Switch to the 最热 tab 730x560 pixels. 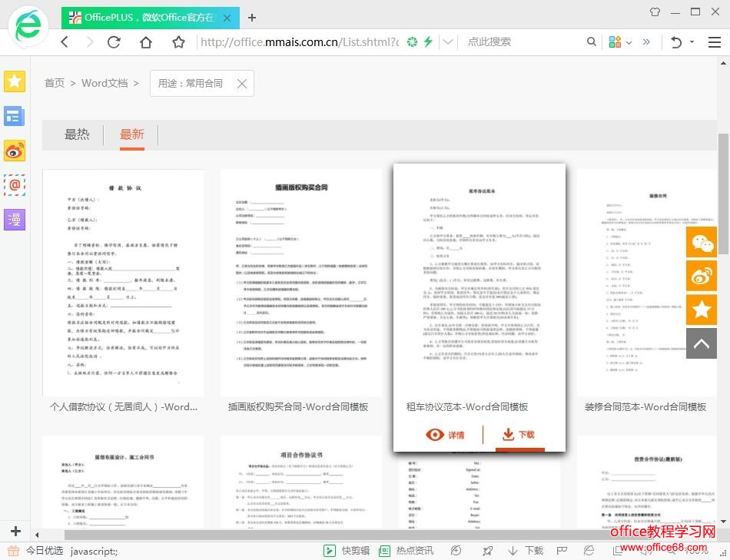tap(77, 134)
